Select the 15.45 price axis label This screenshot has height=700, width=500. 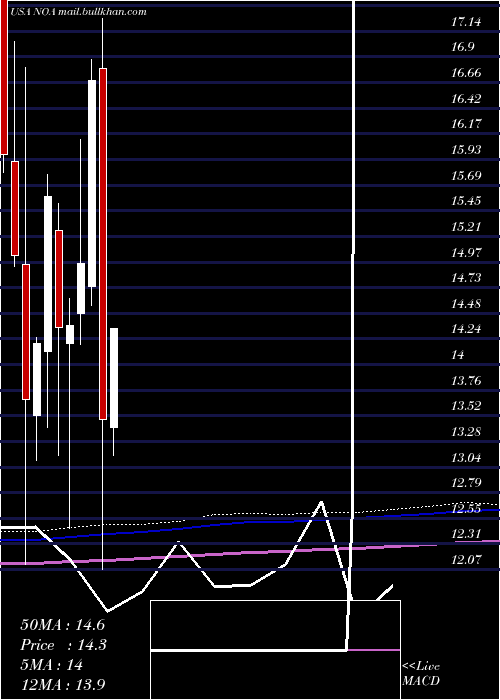point(466,201)
